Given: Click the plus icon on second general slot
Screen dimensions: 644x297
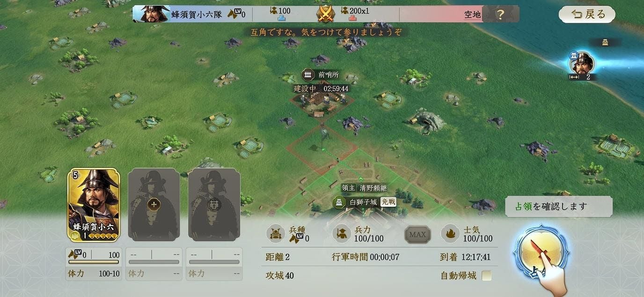Looking at the screenshot, I should (x=154, y=204).
